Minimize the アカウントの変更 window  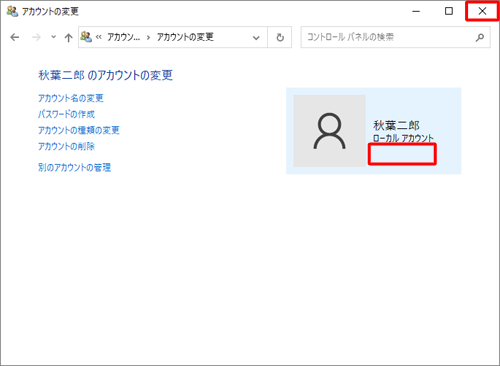[416, 11]
